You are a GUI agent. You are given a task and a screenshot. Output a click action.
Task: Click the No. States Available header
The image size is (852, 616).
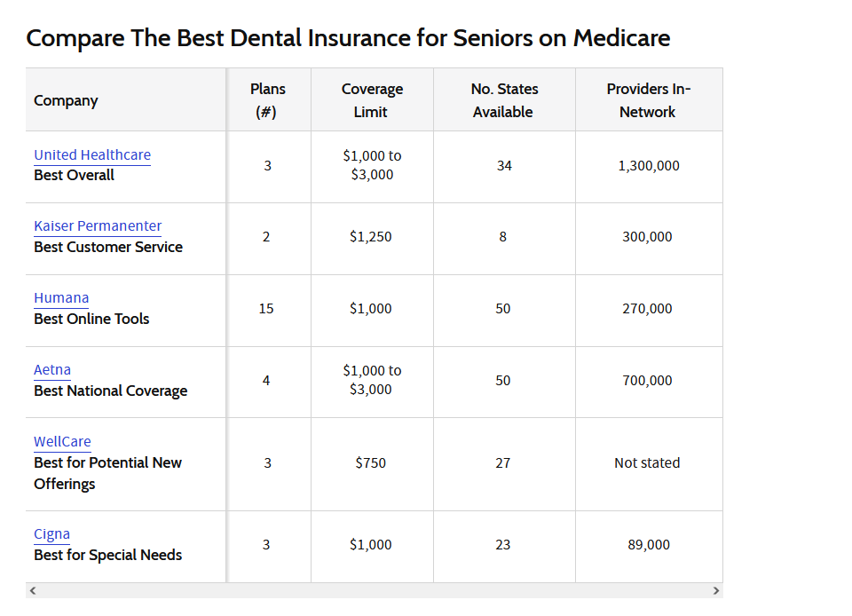[x=504, y=100]
